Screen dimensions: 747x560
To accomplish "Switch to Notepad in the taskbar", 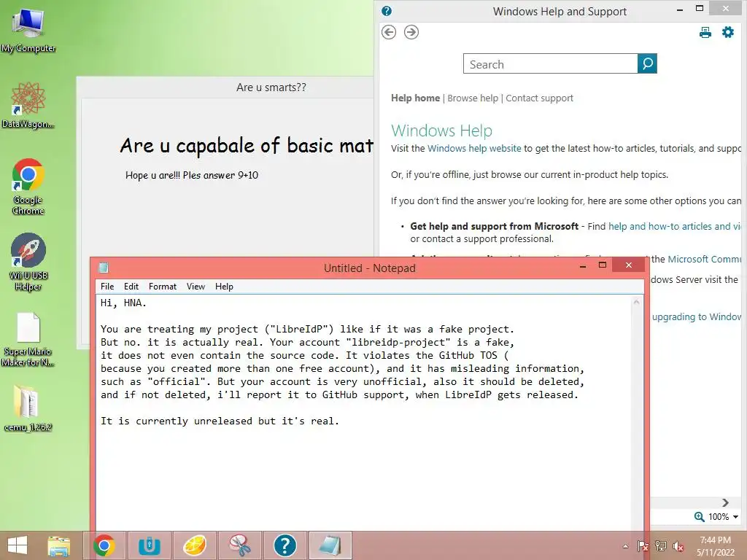I will click(x=330, y=545).
